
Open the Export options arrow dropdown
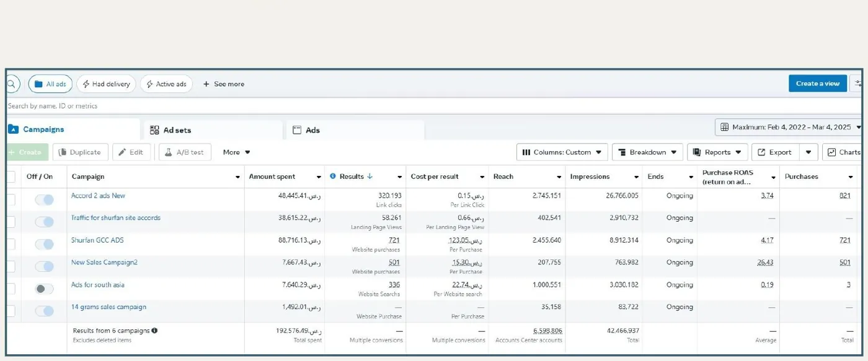coord(808,152)
